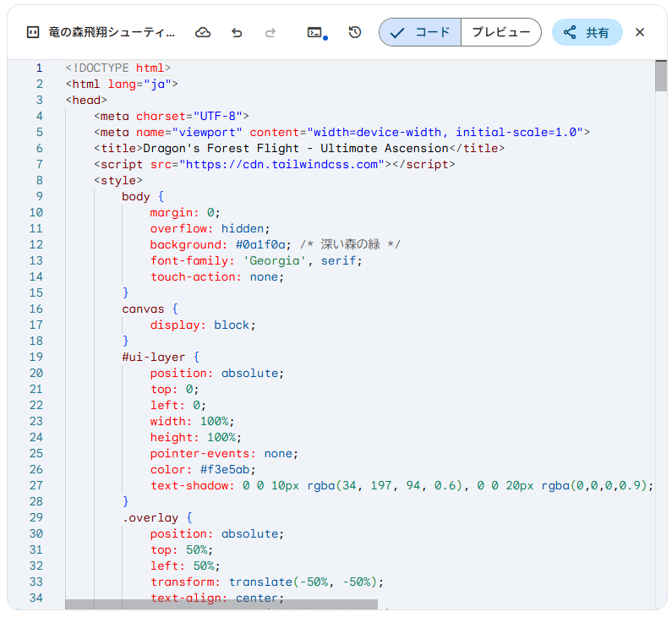Click margin: 0 line
Image resolution: width=672 pixels, height=623 pixels.
(185, 212)
